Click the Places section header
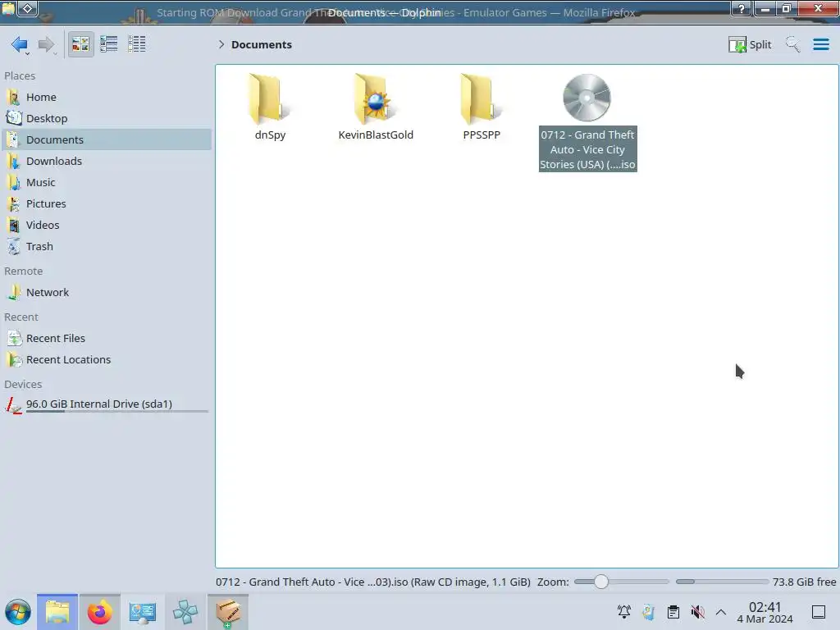 (20, 76)
